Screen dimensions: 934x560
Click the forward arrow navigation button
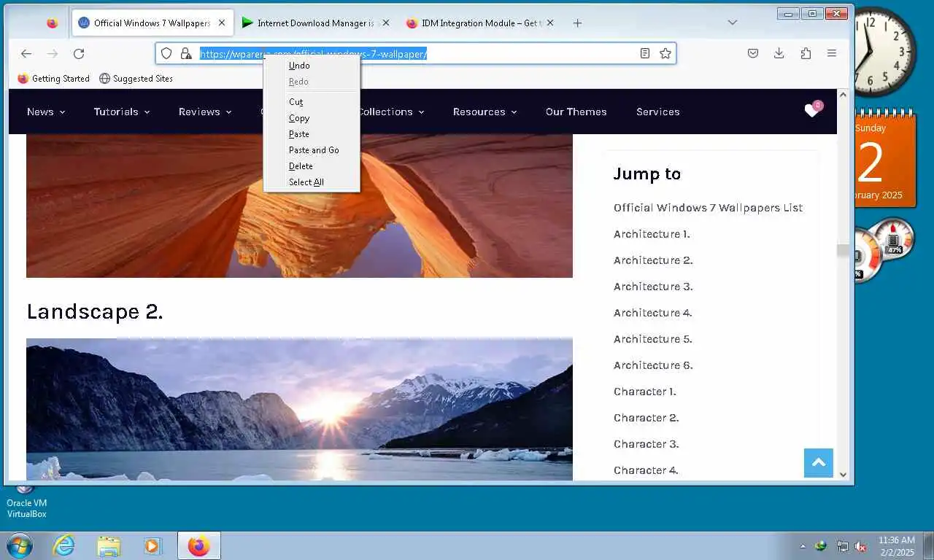click(x=53, y=53)
